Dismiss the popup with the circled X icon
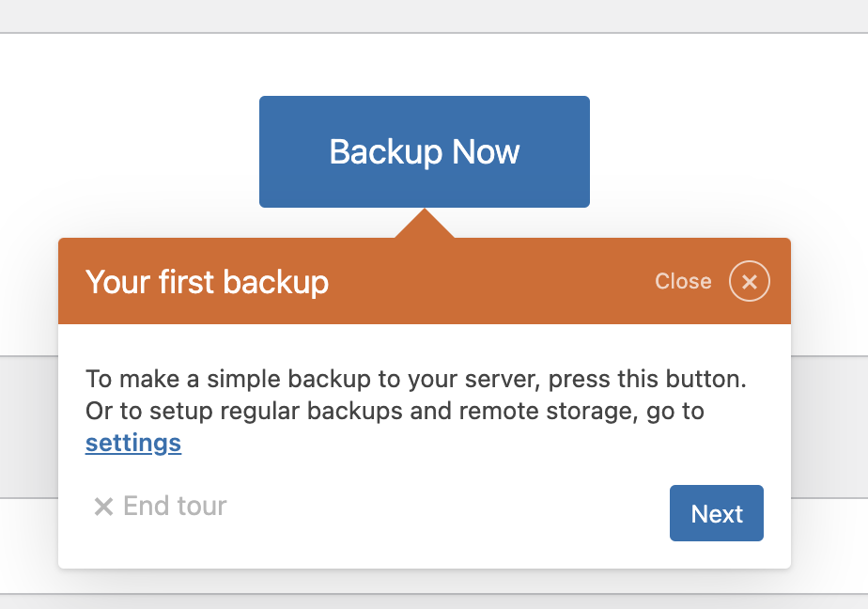This screenshot has width=868, height=609. tap(749, 281)
